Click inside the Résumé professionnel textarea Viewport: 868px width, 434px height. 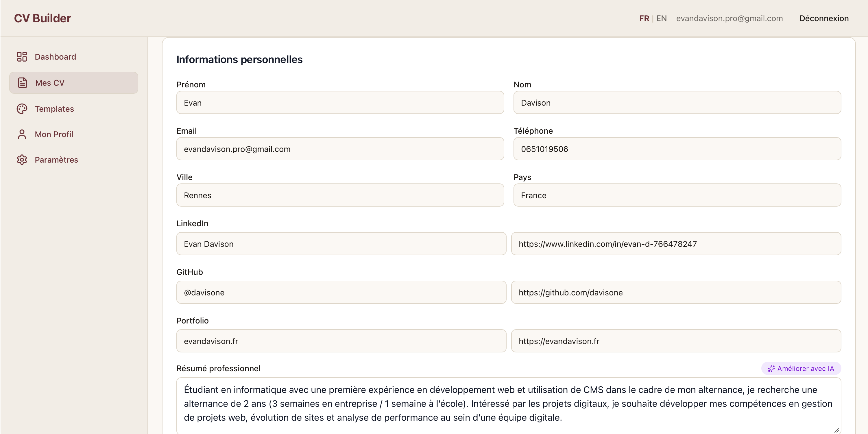(505, 404)
